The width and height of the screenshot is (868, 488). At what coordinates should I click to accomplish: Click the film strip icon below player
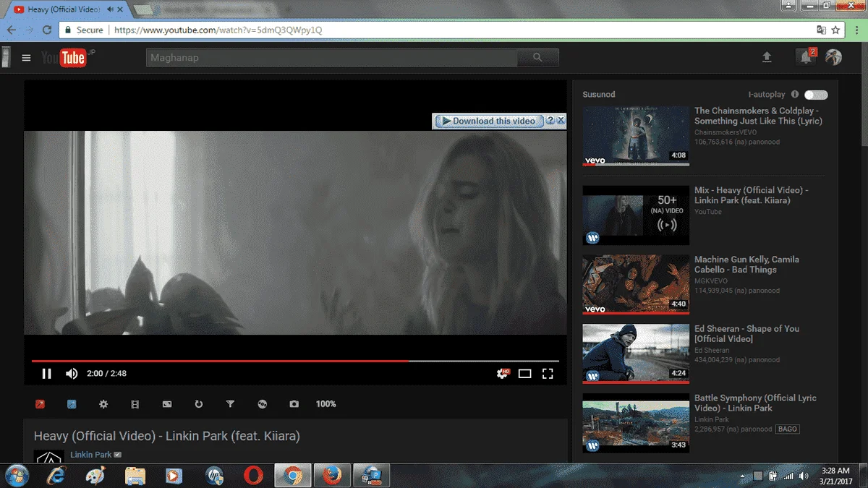pos(135,404)
